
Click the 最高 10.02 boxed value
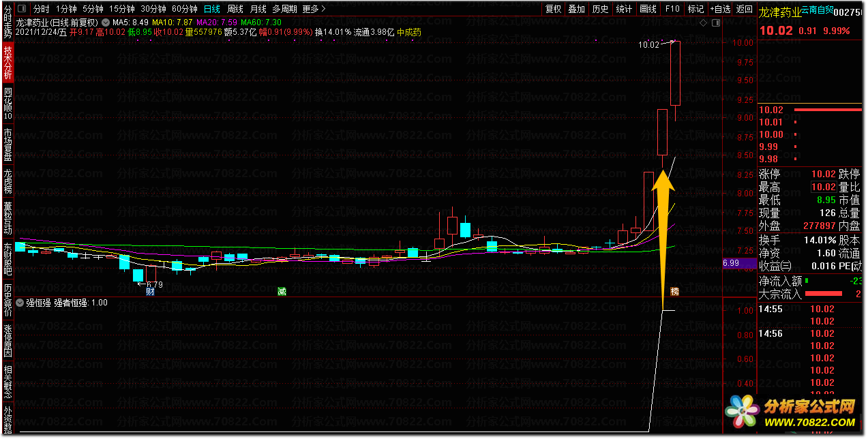823,187
